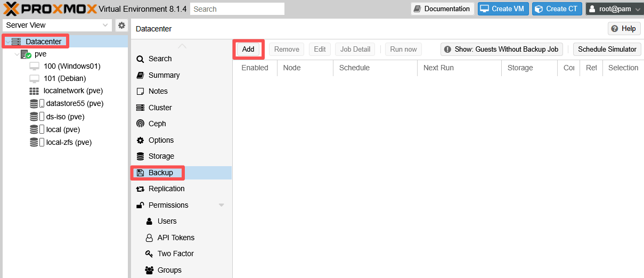This screenshot has width=644, height=278.
Task: Click the Remove button
Action: (x=287, y=49)
